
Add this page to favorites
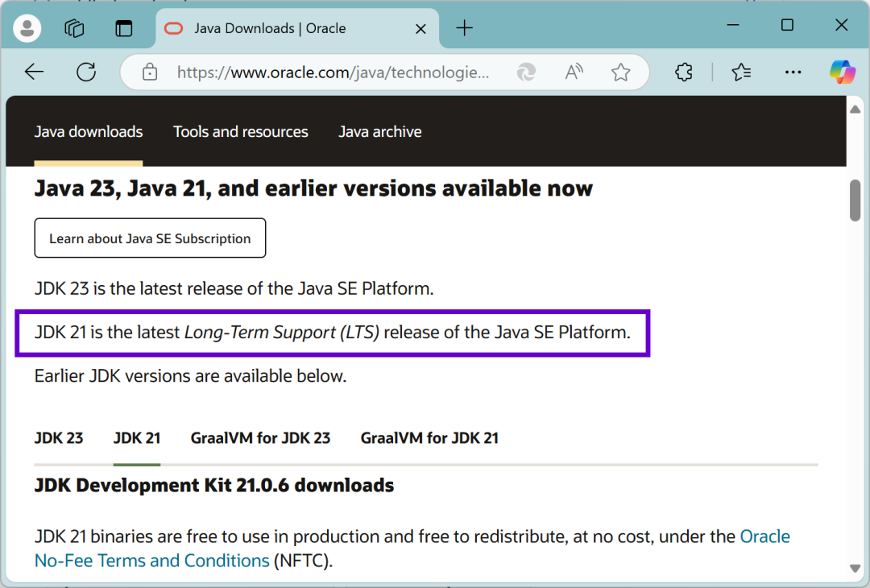(x=620, y=72)
